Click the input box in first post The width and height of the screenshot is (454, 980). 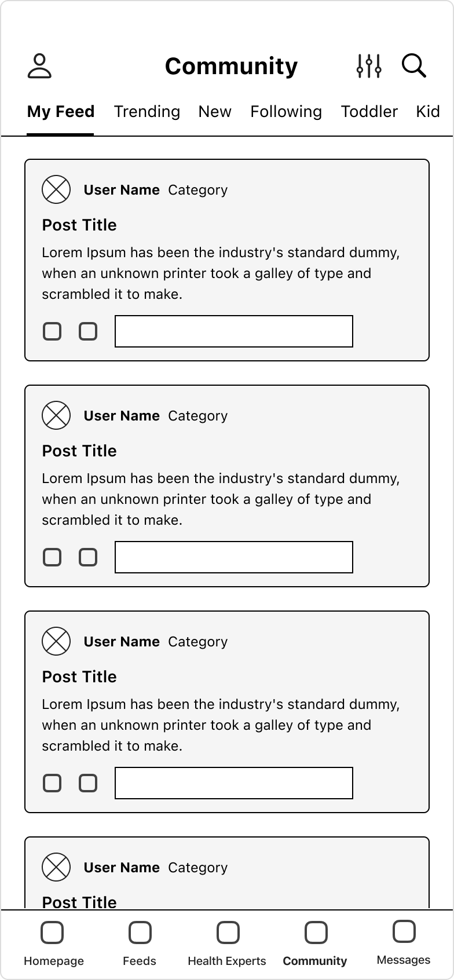(234, 331)
